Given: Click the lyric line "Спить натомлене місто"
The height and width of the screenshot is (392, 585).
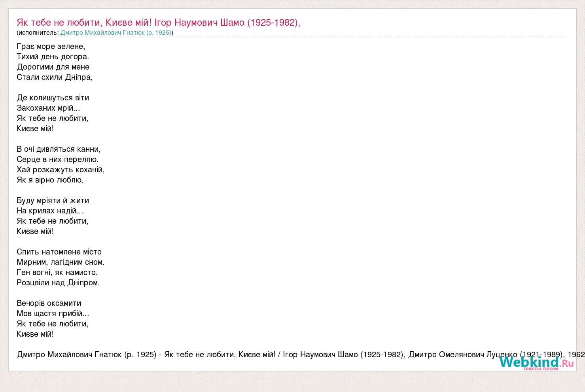Looking at the screenshot, I should coord(59,252).
